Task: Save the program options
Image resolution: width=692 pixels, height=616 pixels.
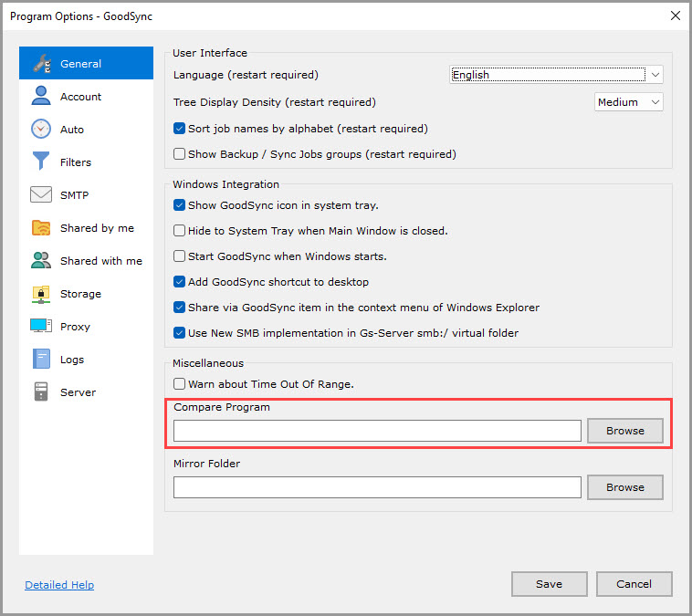Action: 549,584
